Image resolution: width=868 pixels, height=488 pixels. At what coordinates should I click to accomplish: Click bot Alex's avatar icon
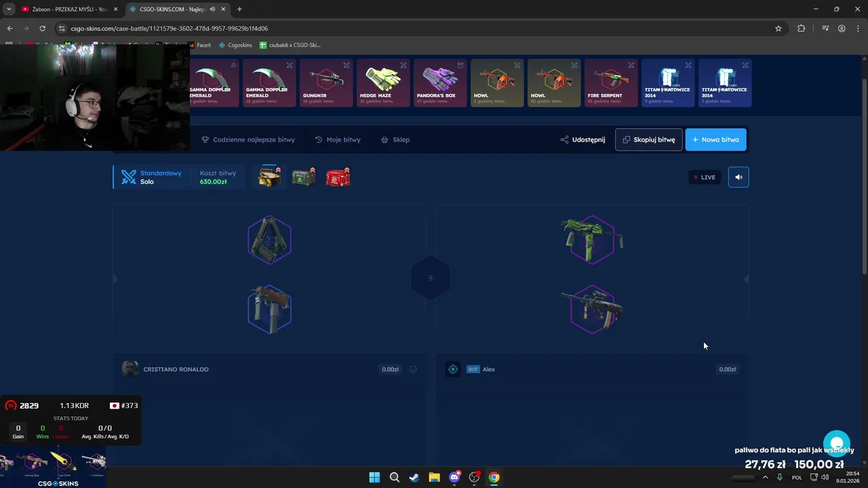453,369
